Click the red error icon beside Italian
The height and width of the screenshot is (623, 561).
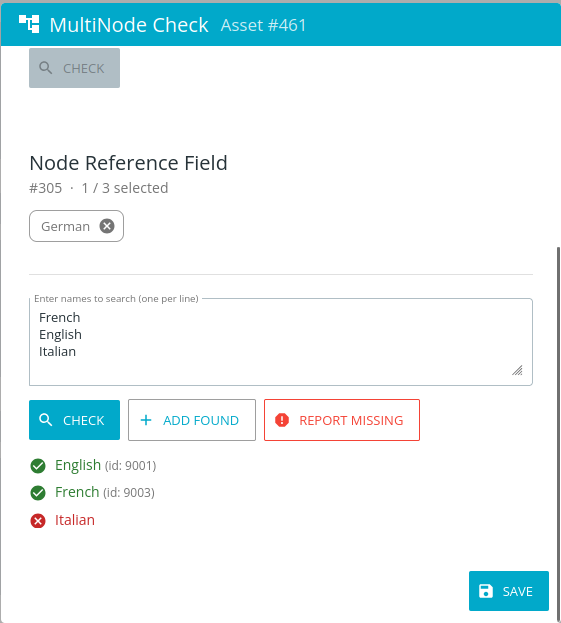38,520
